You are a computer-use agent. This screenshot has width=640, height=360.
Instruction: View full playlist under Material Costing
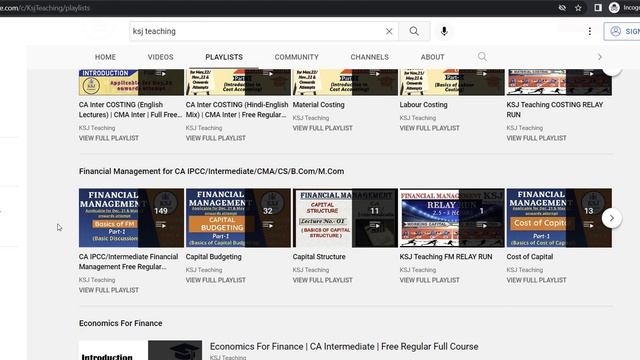click(322, 128)
